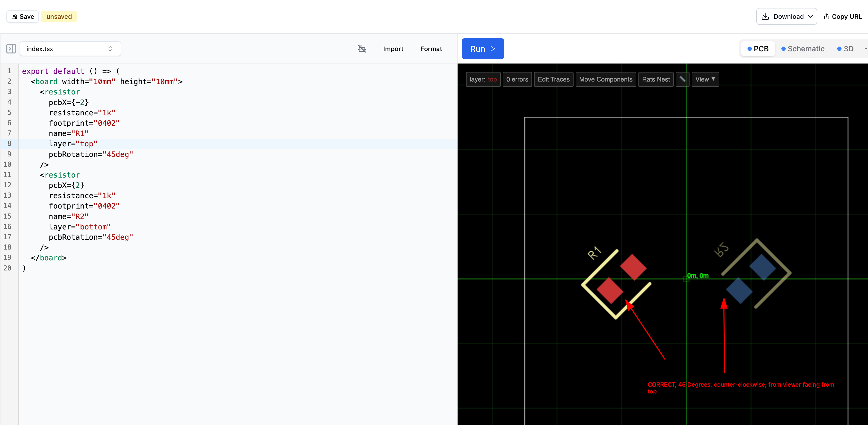This screenshot has width=868, height=425.
Task: Open the layer: top selector
Action: click(x=483, y=79)
